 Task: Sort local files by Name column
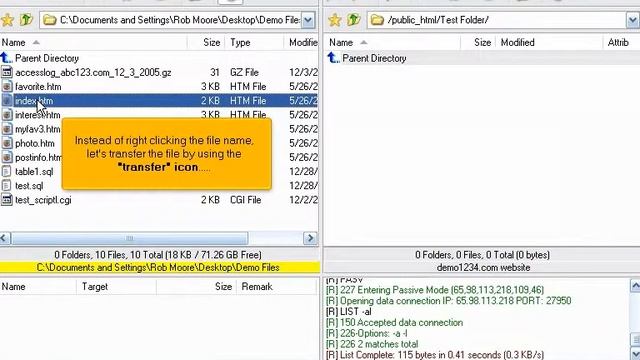pyautogui.click(x=93, y=42)
